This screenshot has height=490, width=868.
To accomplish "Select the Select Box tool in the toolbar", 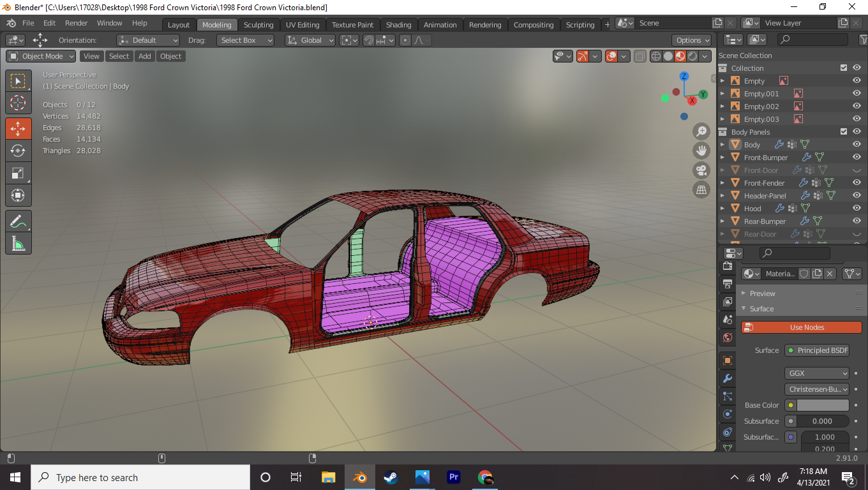I will (x=19, y=80).
